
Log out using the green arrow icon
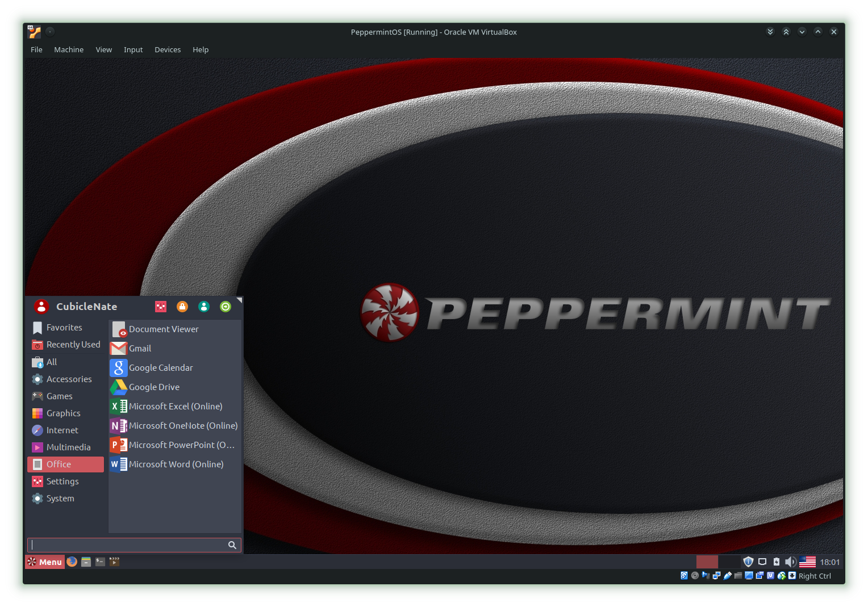click(225, 307)
